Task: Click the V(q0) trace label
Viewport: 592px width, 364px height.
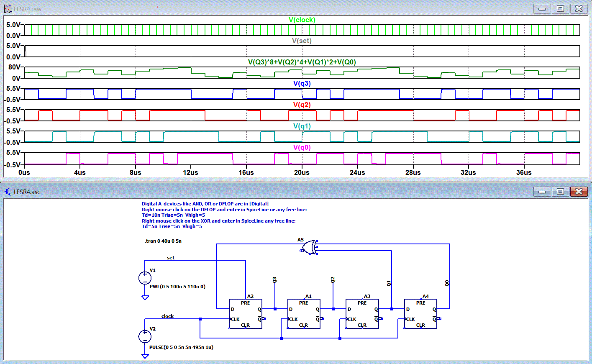Action: point(302,147)
